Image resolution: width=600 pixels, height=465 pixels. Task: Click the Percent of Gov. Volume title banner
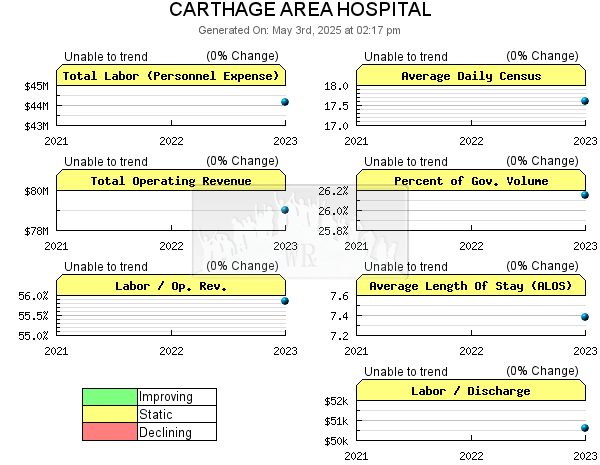tap(471, 180)
